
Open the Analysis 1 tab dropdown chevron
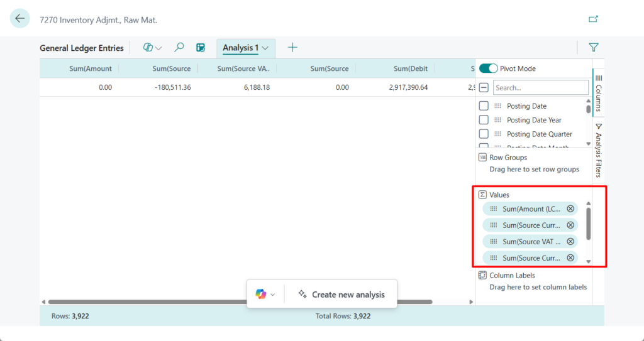tap(266, 48)
